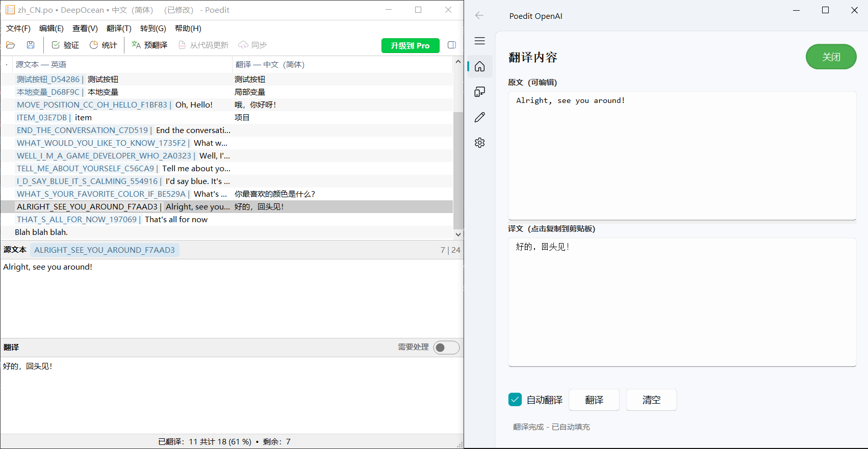Select row END_THE_CONVERSATION_C7D519
Viewport: 868px width, 449px height.
(x=226, y=130)
